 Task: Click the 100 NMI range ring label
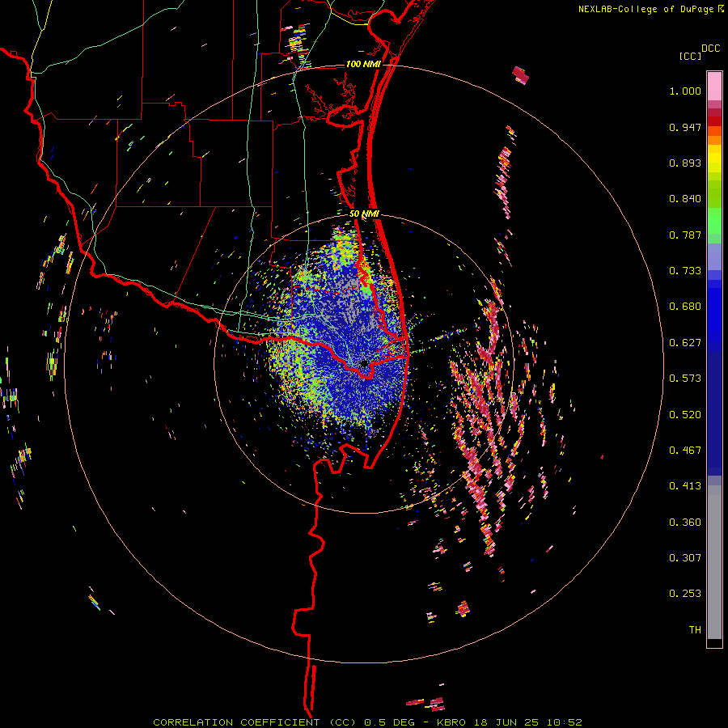(363, 64)
